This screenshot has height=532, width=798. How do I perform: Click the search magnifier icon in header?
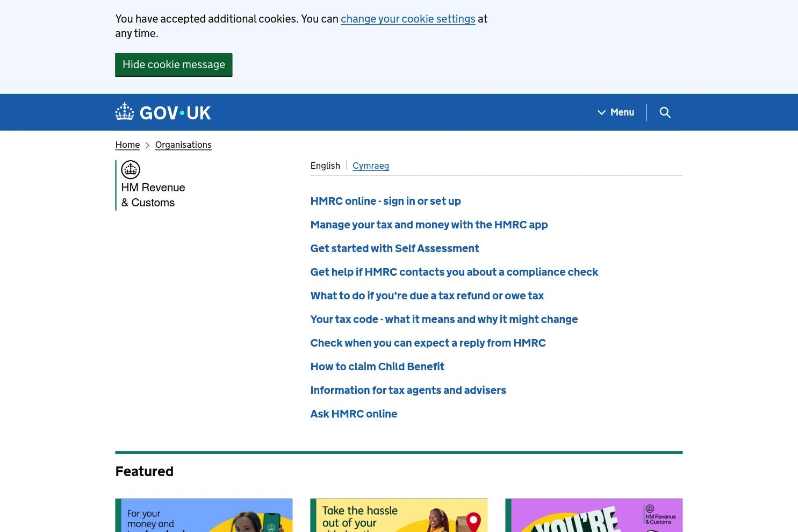pyautogui.click(x=665, y=112)
